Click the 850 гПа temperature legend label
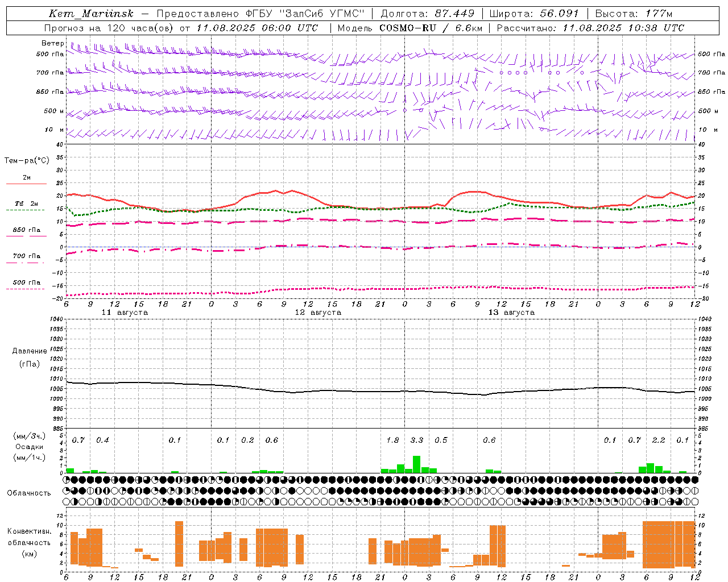The height and width of the screenshot is (582, 728). [x=26, y=230]
